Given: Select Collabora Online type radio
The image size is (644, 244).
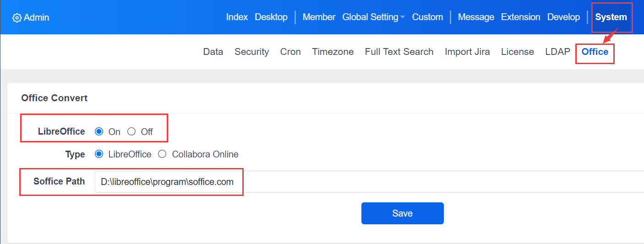Looking at the screenshot, I should [162, 154].
